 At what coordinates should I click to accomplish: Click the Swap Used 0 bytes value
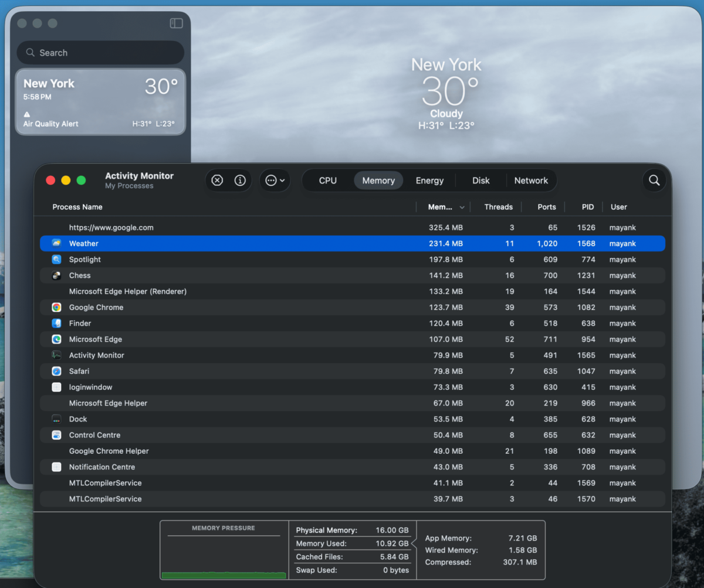click(396, 570)
